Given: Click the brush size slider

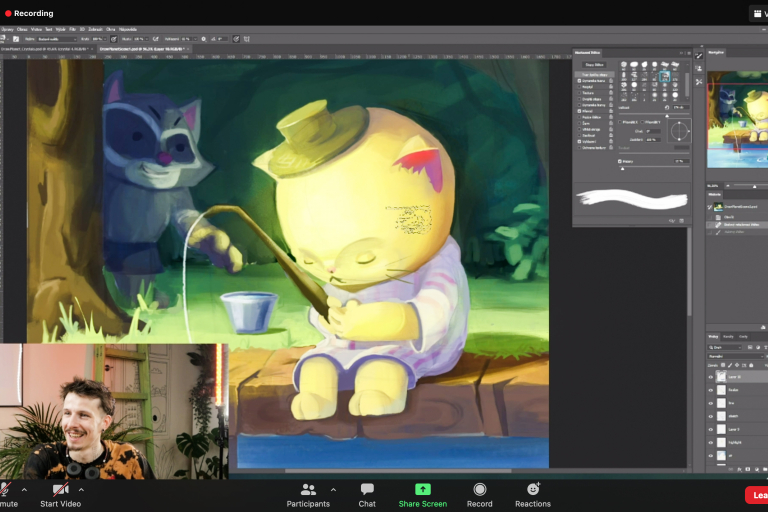Looking at the screenshot, I should click(x=650, y=116).
